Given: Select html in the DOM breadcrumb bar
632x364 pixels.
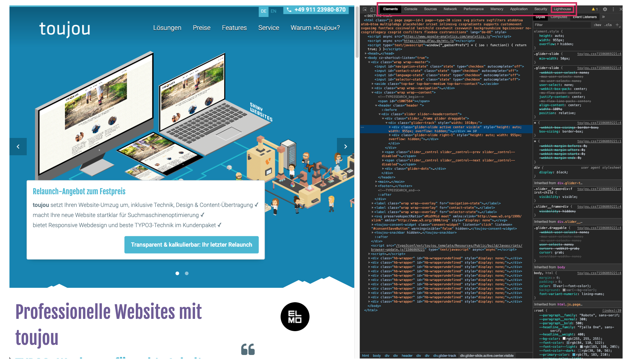Looking at the screenshot, I should coord(365,356).
